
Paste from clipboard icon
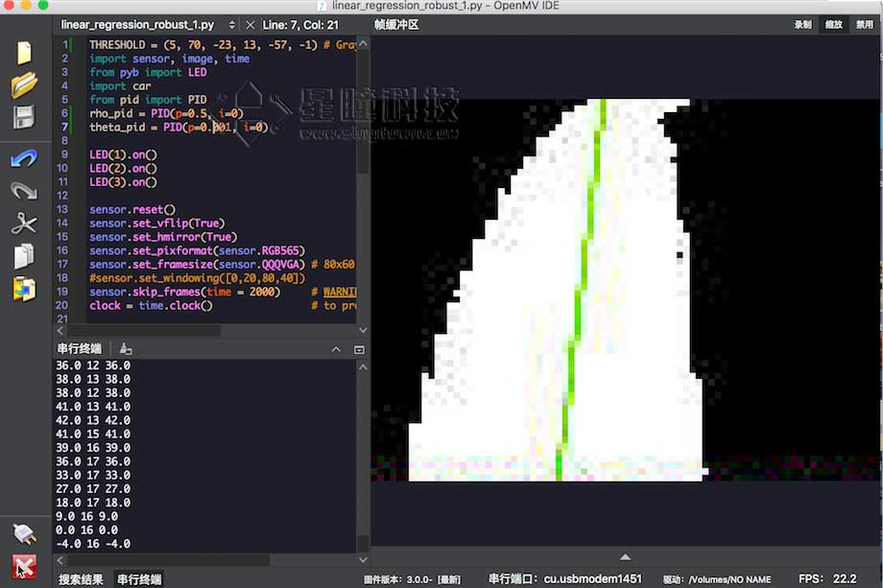pos(24,289)
